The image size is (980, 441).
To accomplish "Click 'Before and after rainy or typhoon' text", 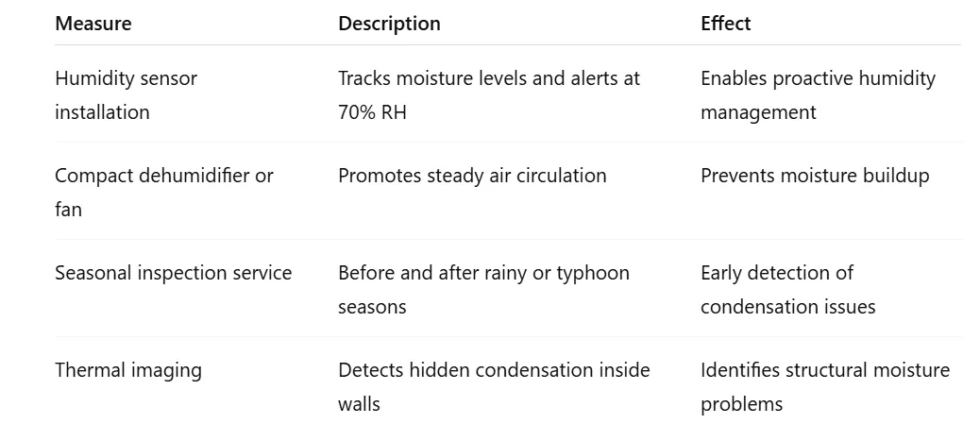I will [483, 273].
